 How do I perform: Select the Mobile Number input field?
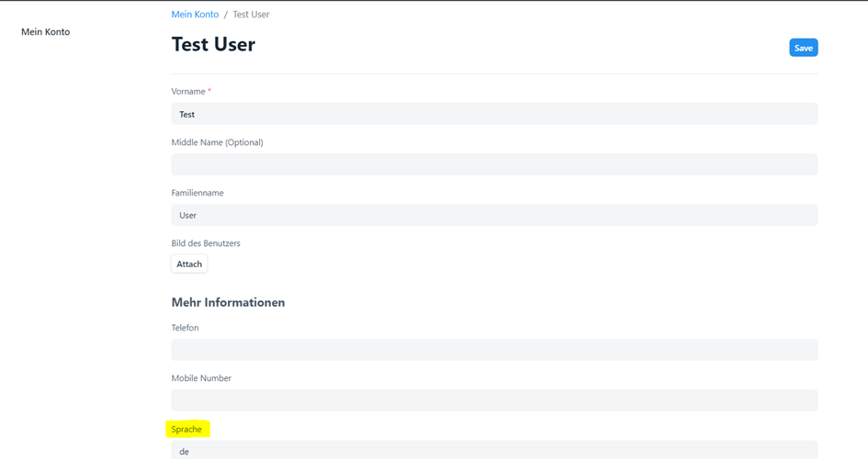pos(494,400)
